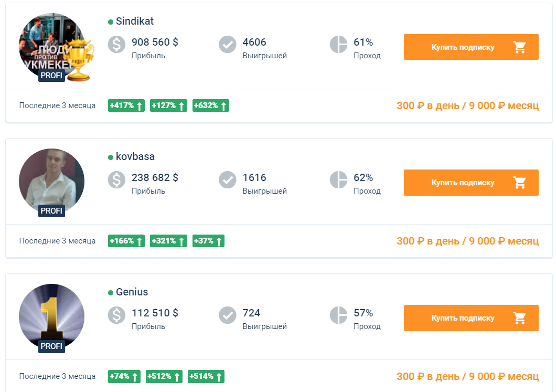Image resolution: width=556 pixels, height=392 pixels.
Task: Click the Genius avatar with golden number one
Action: (x=51, y=316)
